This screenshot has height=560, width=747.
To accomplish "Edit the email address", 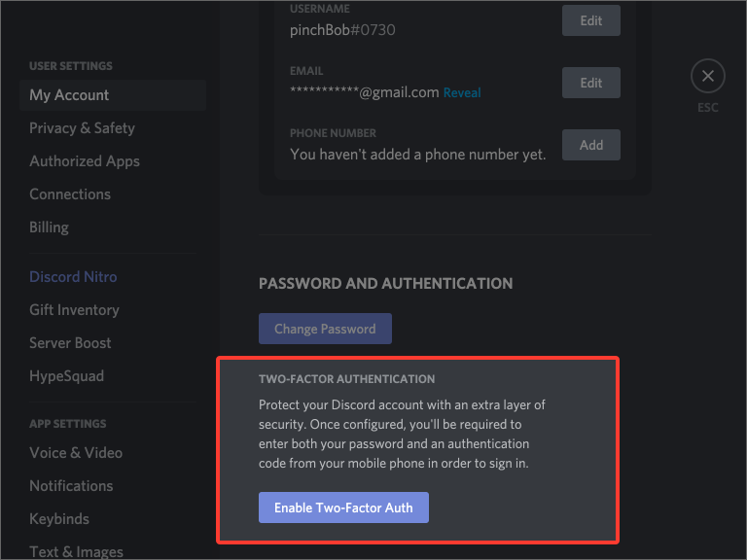I will click(x=590, y=83).
